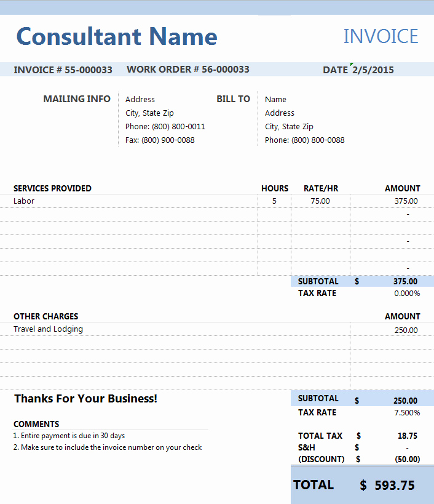Click the MAILING INFO label

click(77, 98)
